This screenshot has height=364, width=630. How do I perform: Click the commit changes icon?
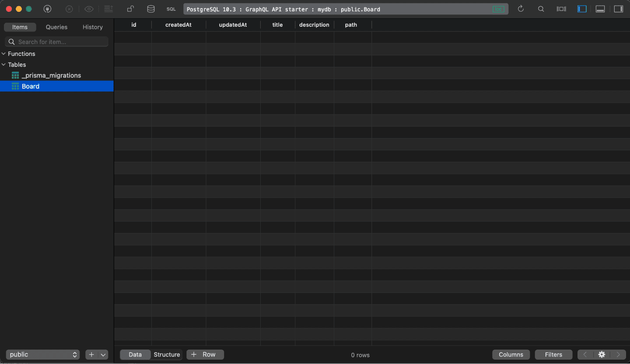[x=108, y=9]
